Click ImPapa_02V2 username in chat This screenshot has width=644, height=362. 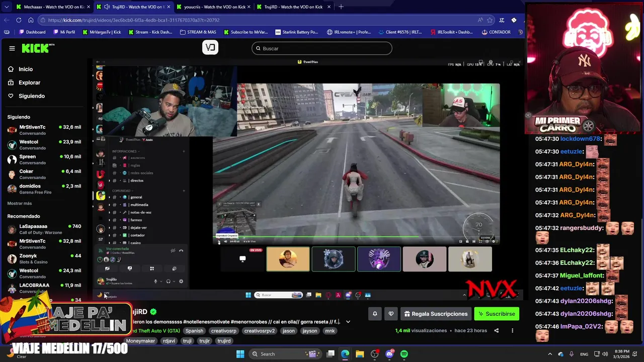click(x=581, y=326)
